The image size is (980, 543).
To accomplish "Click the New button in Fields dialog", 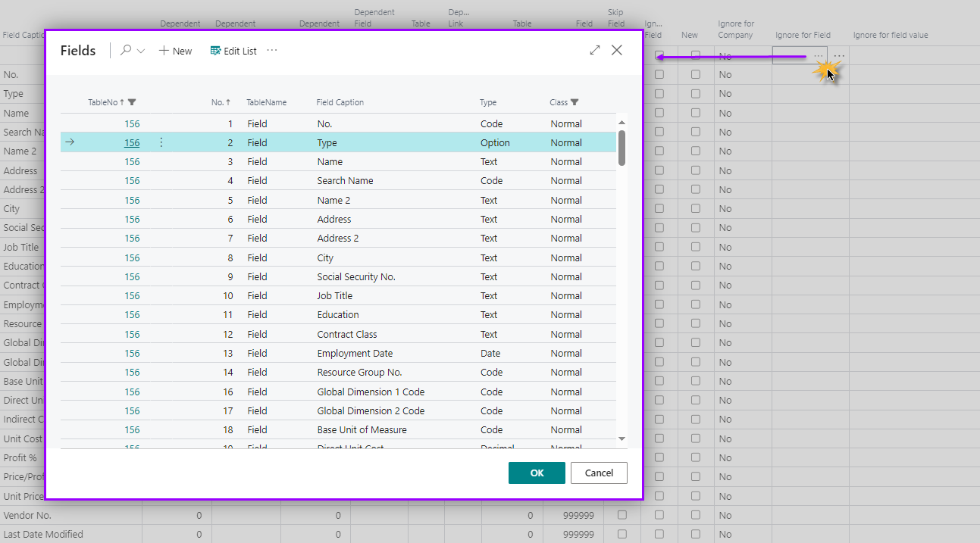I will click(x=175, y=51).
